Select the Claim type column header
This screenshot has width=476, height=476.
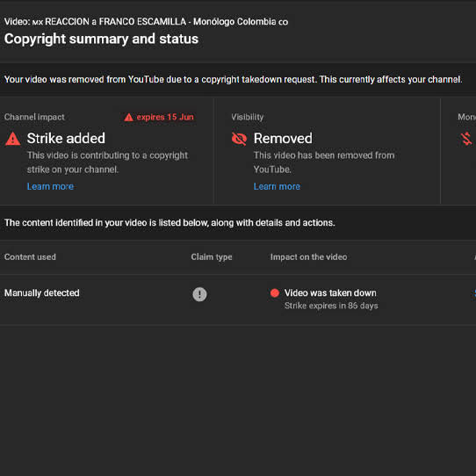(212, 256)
